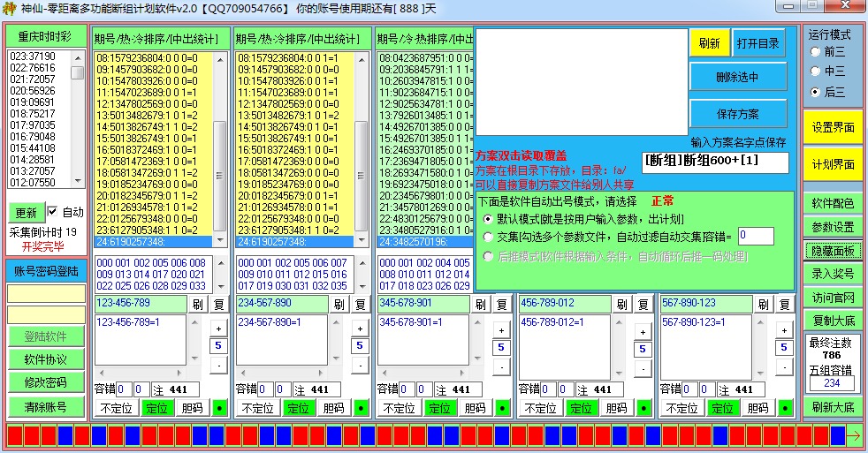The image size is (868, 453).
Task: Choose the 交集 mode radio option
Action: coord(488,236)
